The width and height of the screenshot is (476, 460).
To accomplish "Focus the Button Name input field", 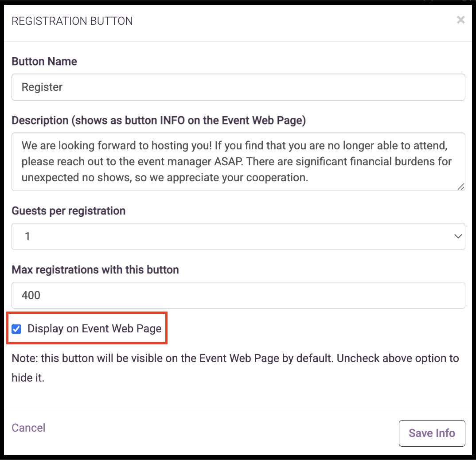I will pos(238,87).
